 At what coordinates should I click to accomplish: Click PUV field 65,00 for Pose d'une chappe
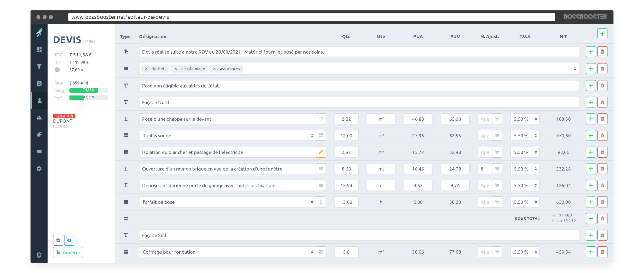(455, 119)
